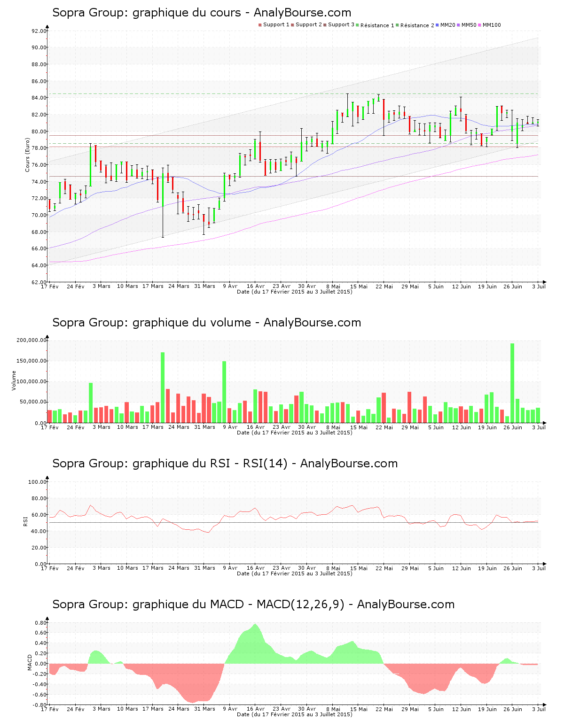Click the 150,000.00 volume axis value

pos(31,361)
